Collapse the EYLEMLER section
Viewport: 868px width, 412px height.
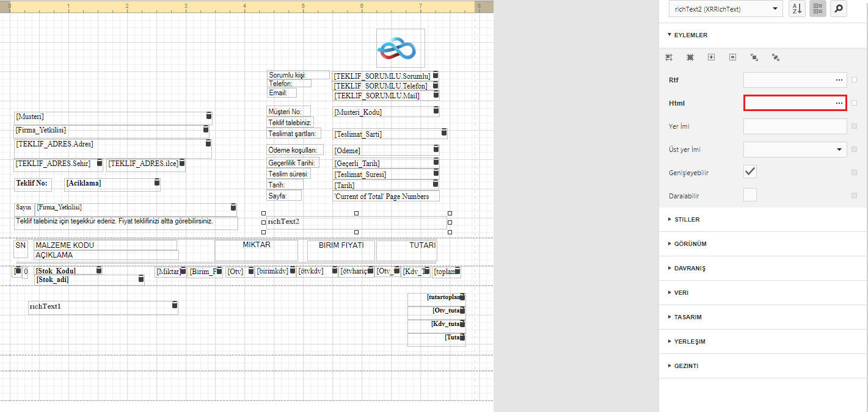point(690,35)
